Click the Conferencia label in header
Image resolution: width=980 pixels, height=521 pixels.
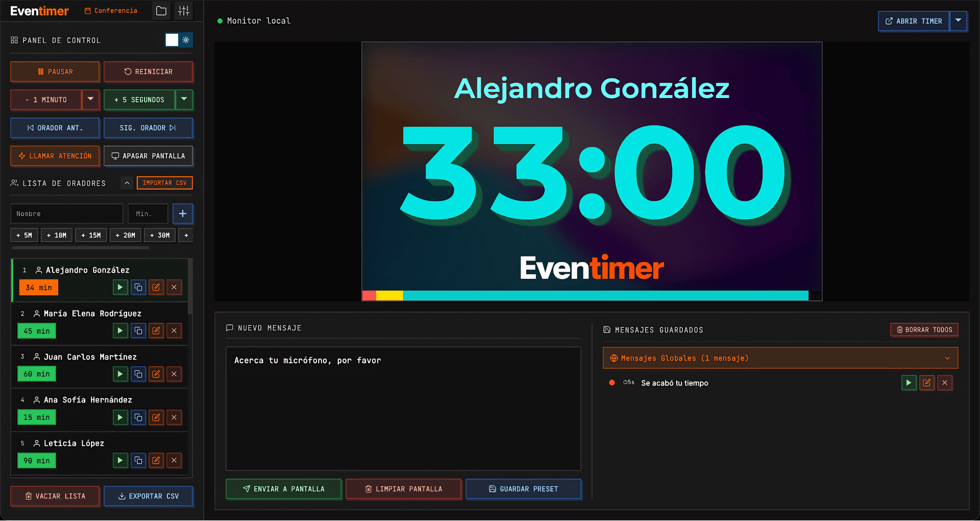[x=111, y=11]
